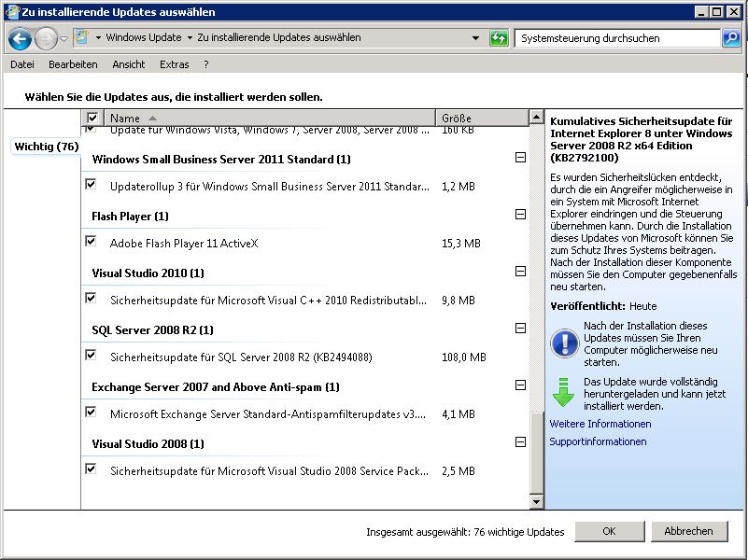
Task: Click the window icon in title bar
Action: [x=11, y=12]
